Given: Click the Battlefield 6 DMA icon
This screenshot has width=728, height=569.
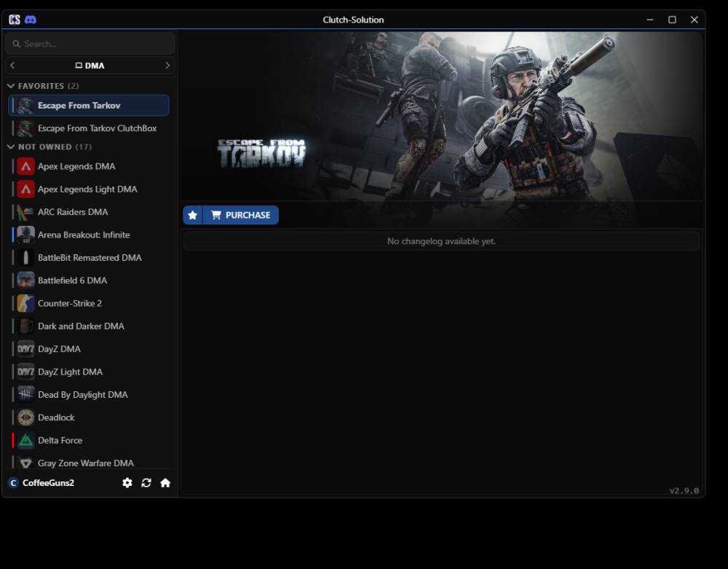Looking at the screenshot, I should [26, 280].
